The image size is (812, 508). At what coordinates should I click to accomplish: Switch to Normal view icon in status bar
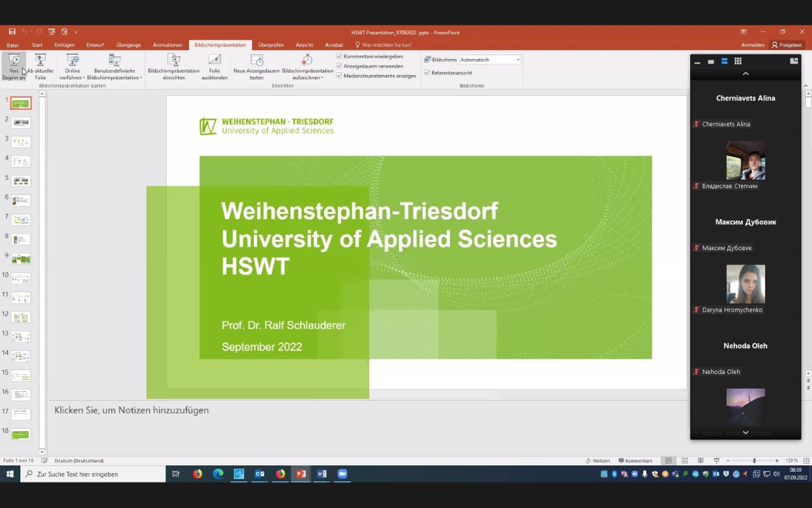[x=669, y=460]
